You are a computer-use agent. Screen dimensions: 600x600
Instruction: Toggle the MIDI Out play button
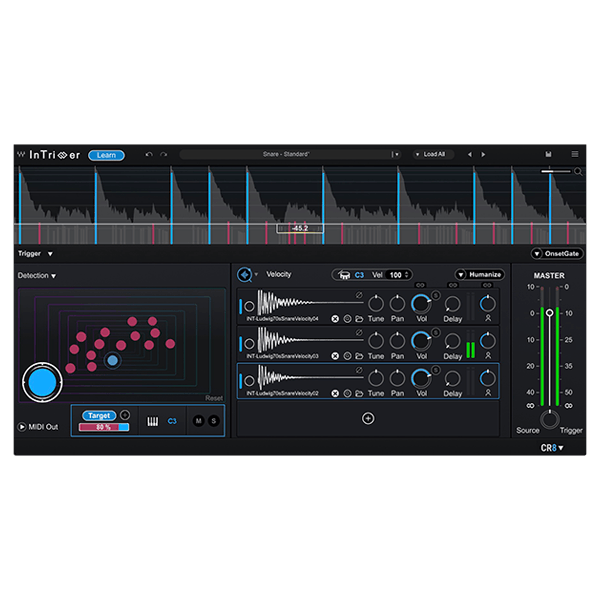[x=22, y=427]
